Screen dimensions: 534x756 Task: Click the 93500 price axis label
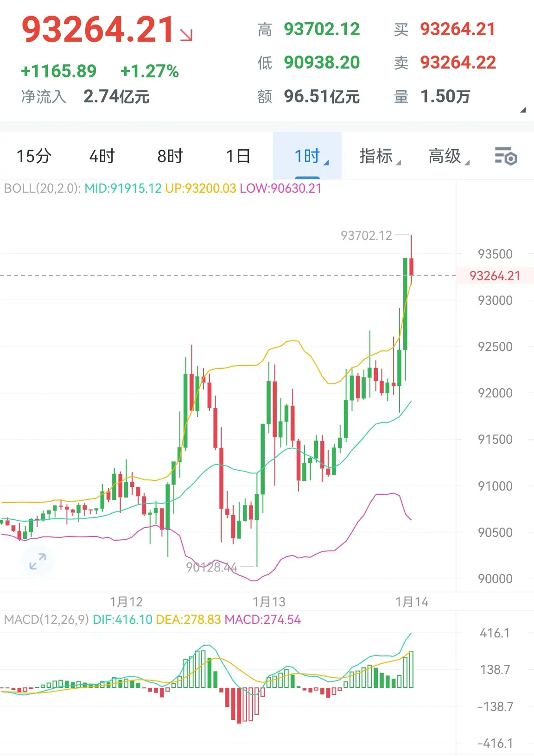(x=495, y=254)
